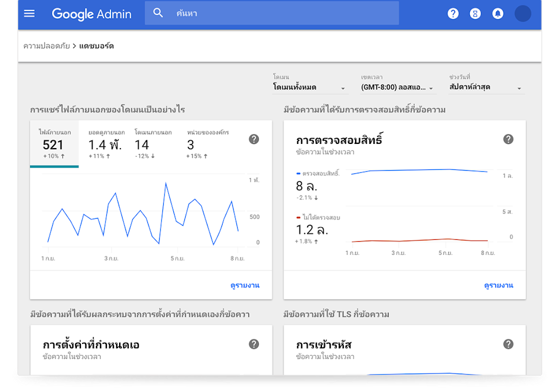Open the notifications bell
The height and width of the screenshot is (392, 555).
[498, 13]
